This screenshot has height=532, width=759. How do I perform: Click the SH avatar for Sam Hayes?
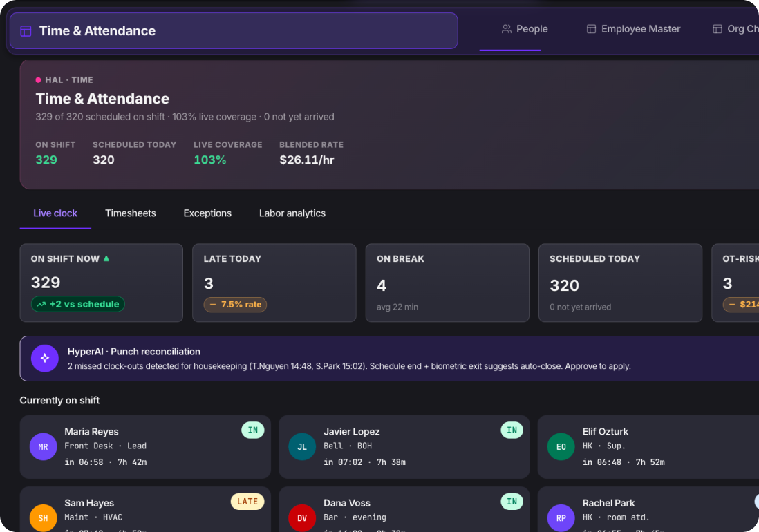pyautogui.click(x=43, y=517)
